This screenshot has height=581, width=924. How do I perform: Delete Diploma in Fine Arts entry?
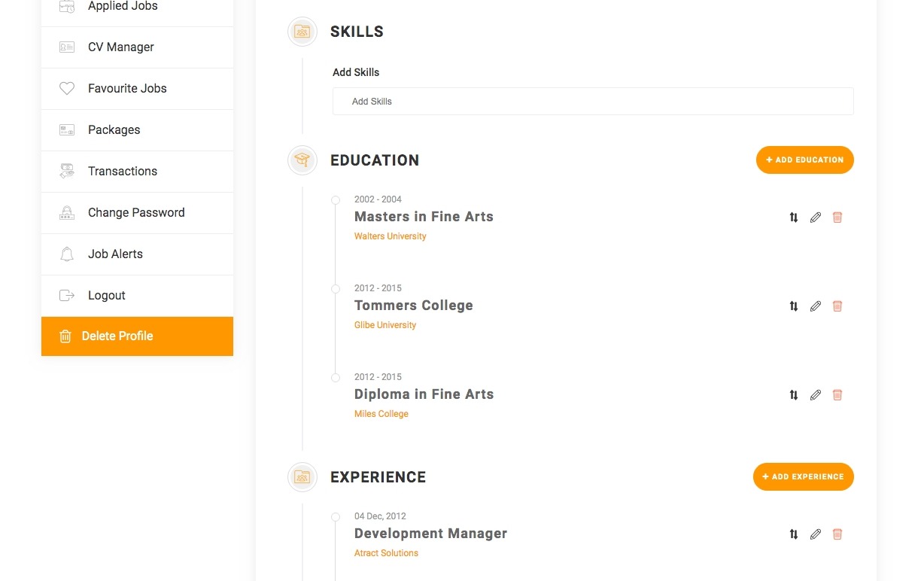[837, 395]
